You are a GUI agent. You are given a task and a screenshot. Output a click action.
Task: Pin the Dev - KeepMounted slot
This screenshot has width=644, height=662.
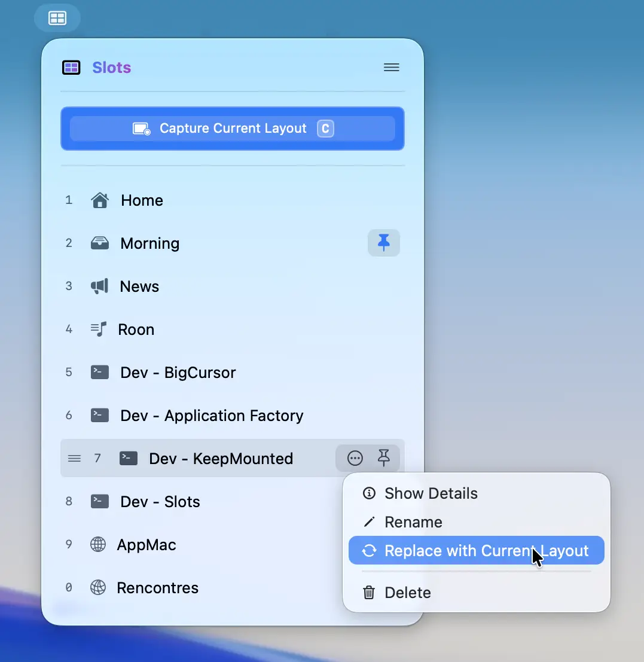pyautogui.click(x=384, y=458)
